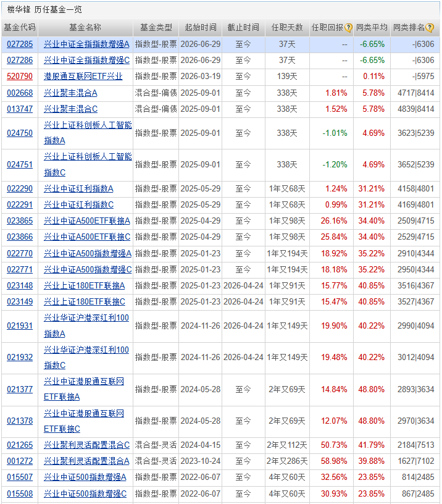The image size is (442, 504).
Task: Open fund 兴业中证全指指数增强C
Action: 86,61
